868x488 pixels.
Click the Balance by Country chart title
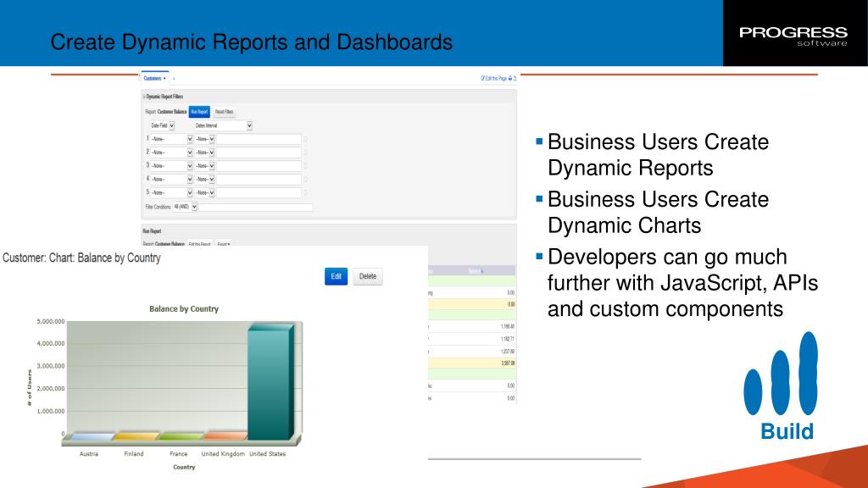click(184, 308)
